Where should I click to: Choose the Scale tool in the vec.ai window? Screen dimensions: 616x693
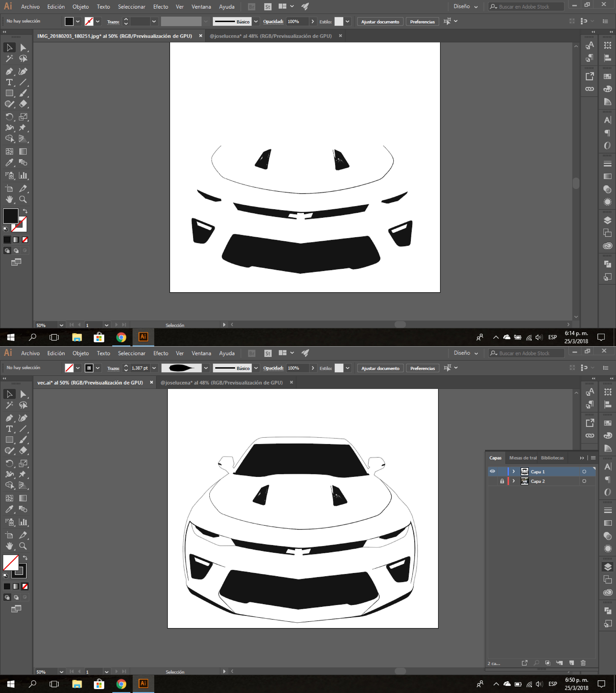pos(23,463)
